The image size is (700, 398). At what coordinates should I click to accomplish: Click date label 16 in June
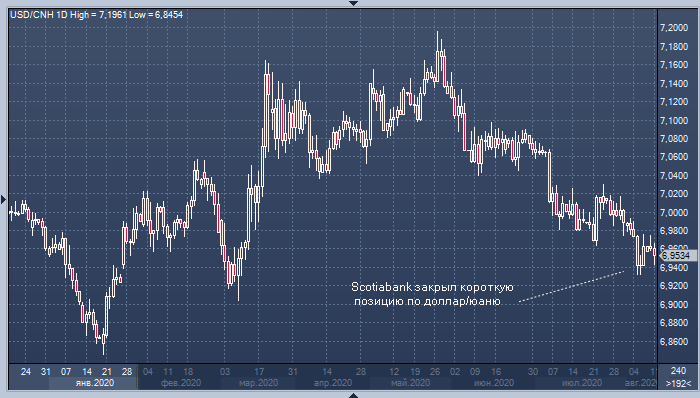tap(496, 371)
